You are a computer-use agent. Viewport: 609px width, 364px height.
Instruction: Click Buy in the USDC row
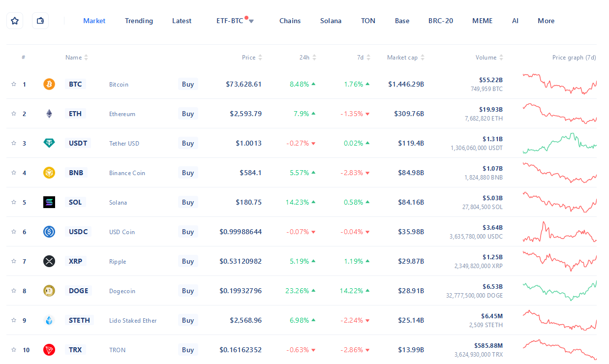pos(188,232)
